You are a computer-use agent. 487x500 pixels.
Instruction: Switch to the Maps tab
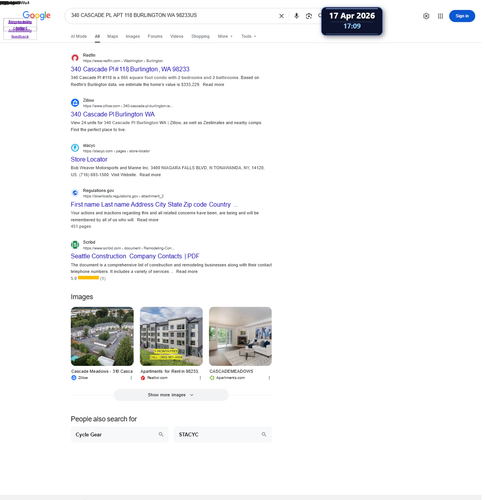[x=113, y=36]
